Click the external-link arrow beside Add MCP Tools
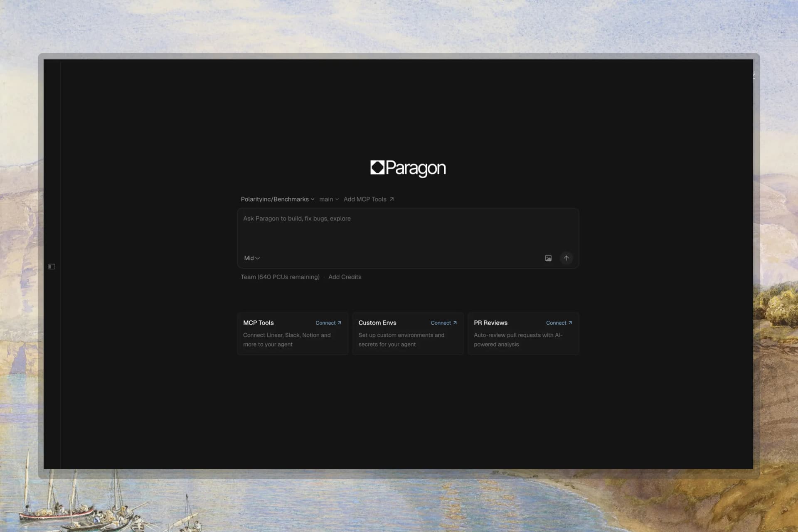Image resolution: width=798 pixels, height=532 pixels. (x=391, y=199)
